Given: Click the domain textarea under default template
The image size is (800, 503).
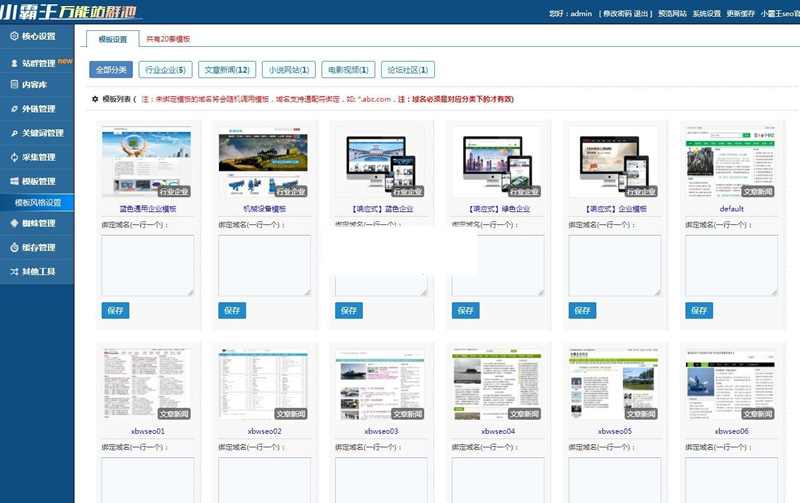Looking at the screenshot, I should (730, 265).
